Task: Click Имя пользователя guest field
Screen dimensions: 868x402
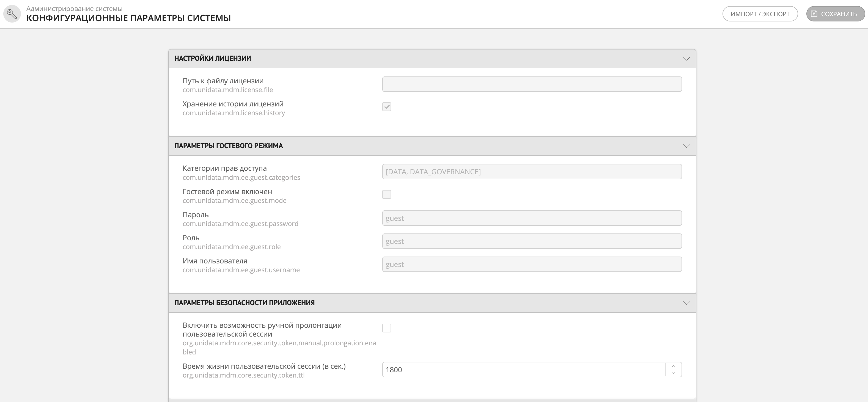Action: 532,264
